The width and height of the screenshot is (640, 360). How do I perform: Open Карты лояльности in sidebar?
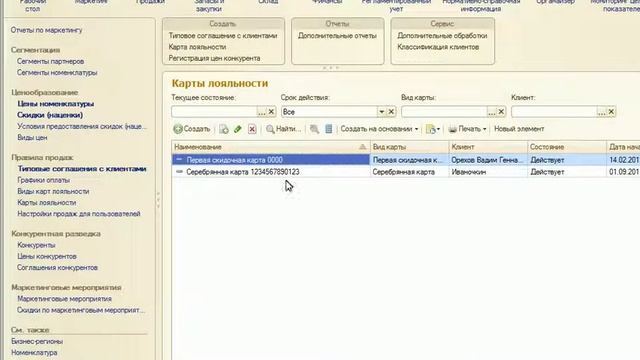(x=47, y=202)
